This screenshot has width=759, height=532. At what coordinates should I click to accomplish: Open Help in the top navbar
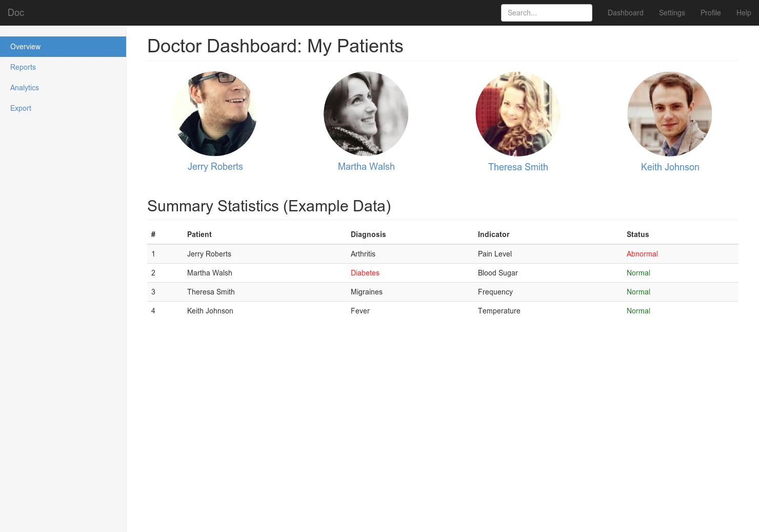[x=744, y=13]
